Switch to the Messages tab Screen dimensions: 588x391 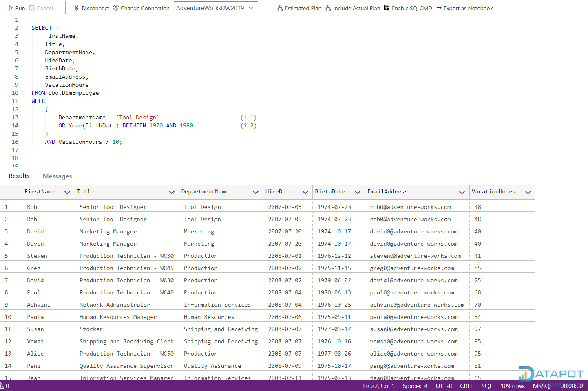coord(57,176)
